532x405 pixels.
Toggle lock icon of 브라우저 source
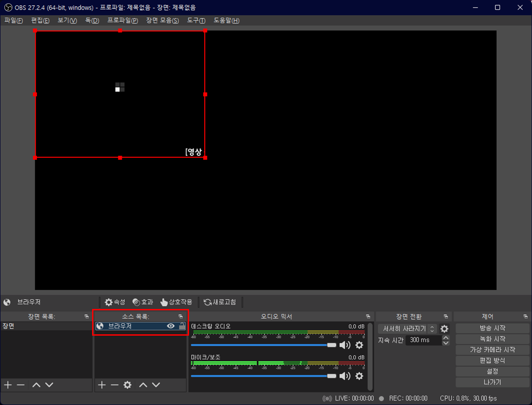pyautogui.click(x=182, y=326)
